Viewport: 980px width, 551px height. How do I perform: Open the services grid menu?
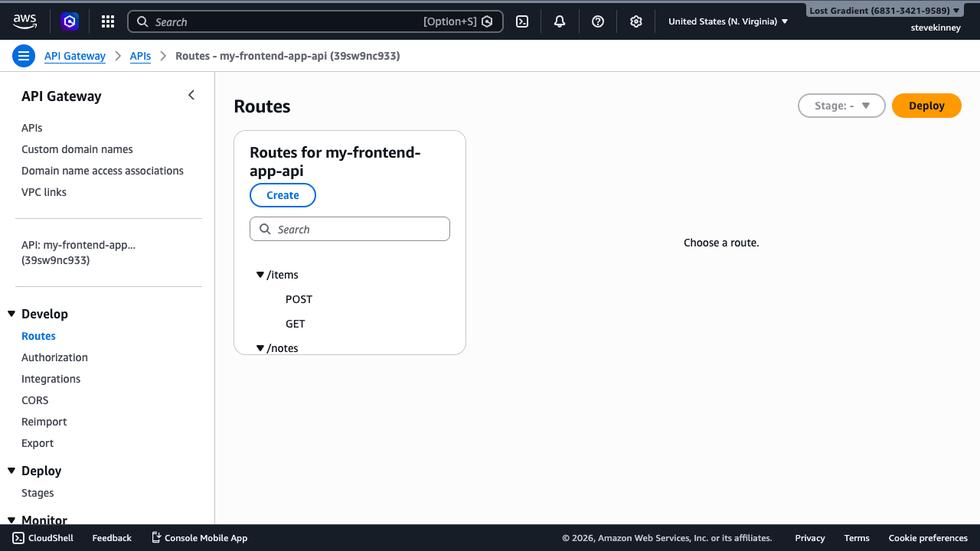click(108, 21)
